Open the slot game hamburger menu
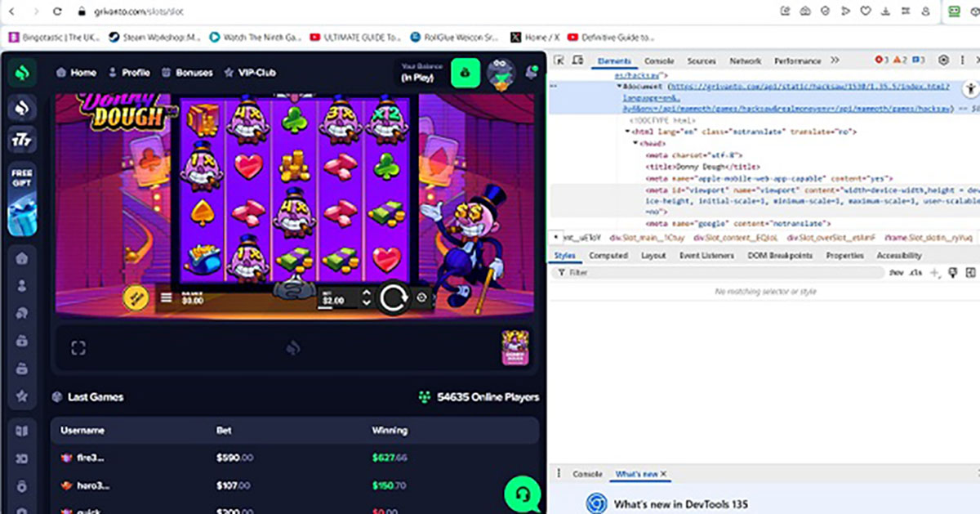 pos(167,298)
